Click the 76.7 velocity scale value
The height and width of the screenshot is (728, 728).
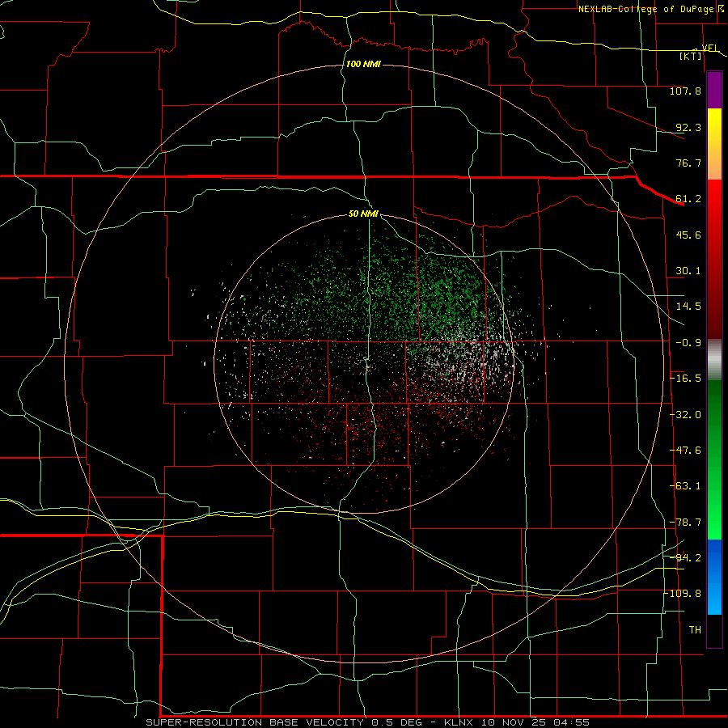[688, 163]
